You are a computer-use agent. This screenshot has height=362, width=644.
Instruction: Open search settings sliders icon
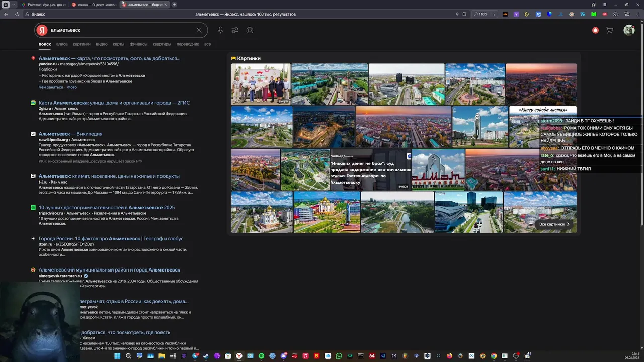pos(235,30)
